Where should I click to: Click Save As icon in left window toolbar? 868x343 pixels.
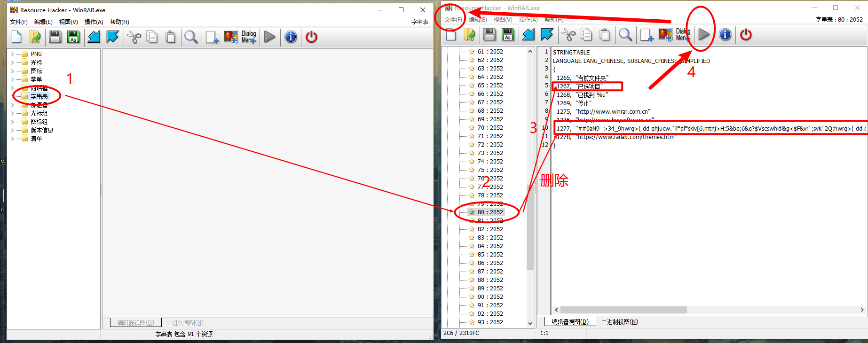click(73, 37)
